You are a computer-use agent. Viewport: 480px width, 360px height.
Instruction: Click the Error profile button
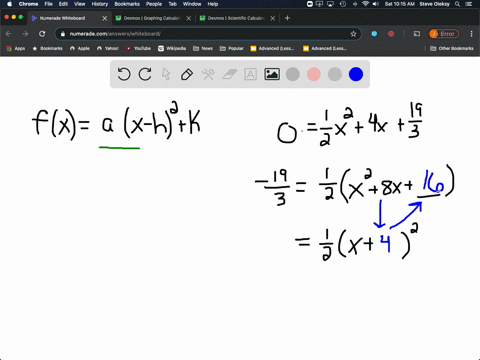444,34
